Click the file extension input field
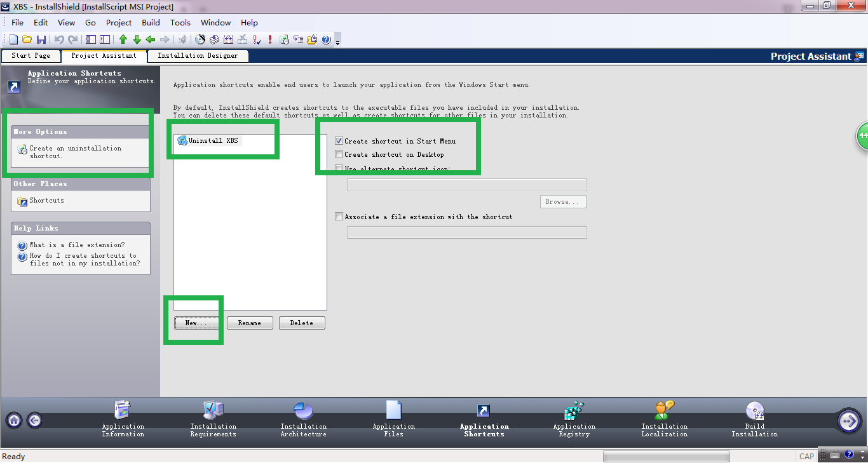 [467, 232]
